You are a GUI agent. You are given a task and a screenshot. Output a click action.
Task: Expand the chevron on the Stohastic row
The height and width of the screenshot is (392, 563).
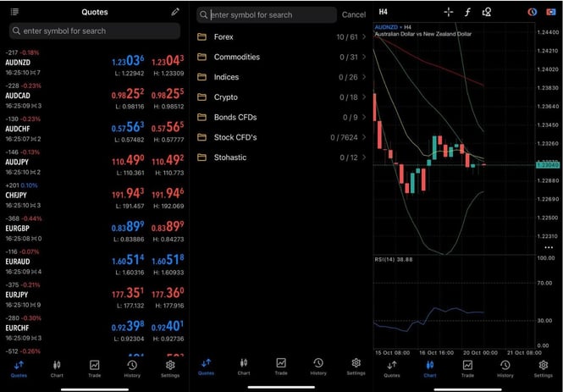click(x=364, y=157)
